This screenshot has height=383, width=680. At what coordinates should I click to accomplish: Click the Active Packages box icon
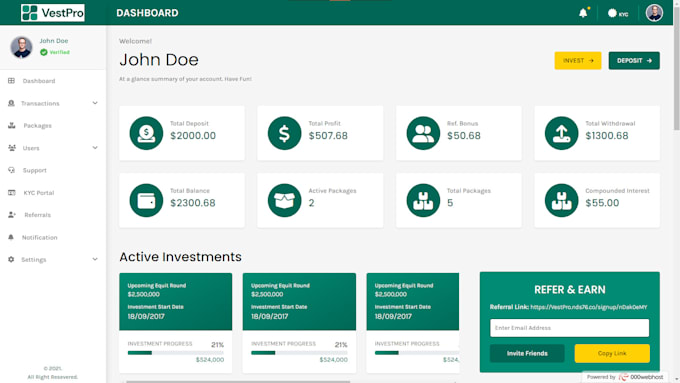pyautogui.click(x=284, y=200)
